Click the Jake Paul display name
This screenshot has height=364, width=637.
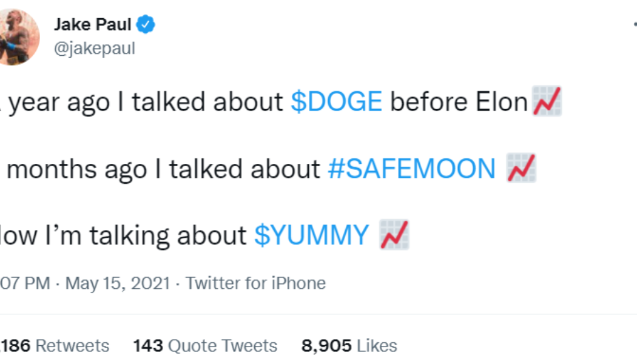93,25
